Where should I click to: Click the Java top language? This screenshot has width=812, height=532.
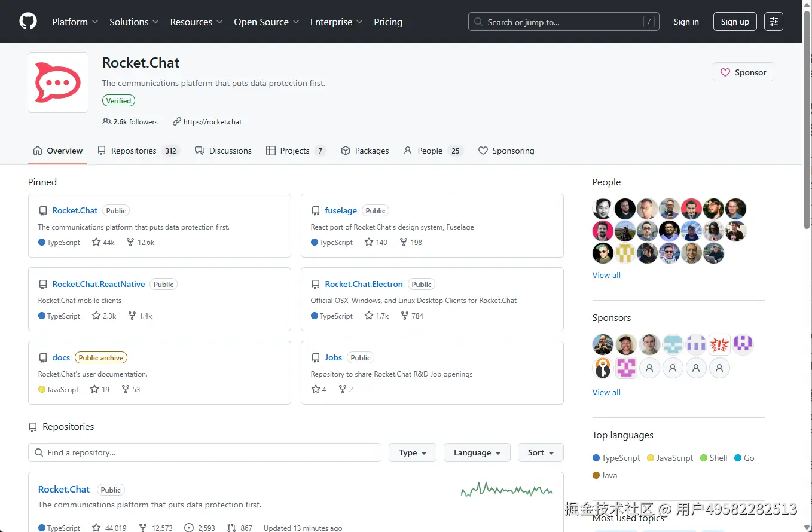[605, 475]
